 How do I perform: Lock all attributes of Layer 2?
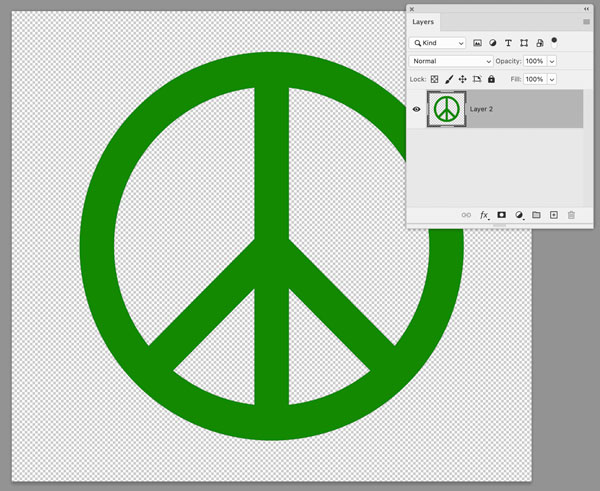(491, 79)
